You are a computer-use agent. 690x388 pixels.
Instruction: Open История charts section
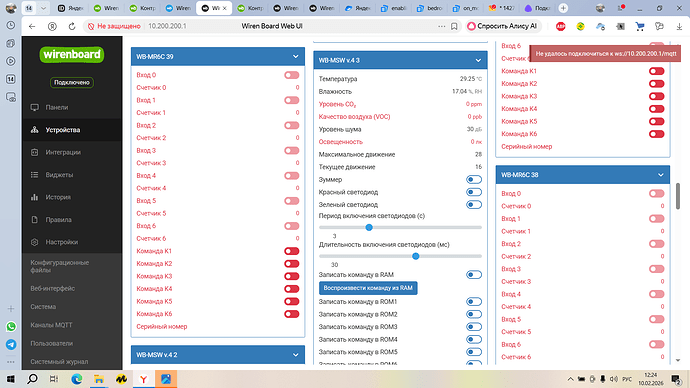point(58,197)
